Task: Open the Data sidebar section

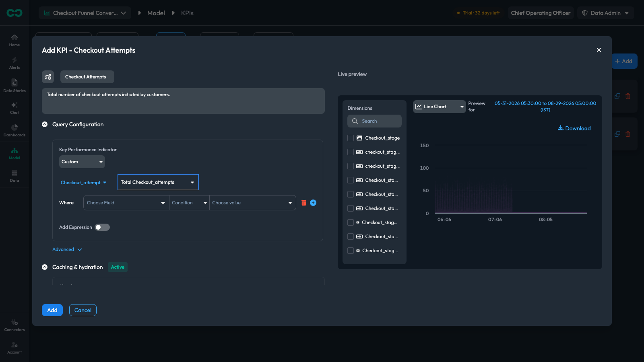Action: tap(14, 176)
